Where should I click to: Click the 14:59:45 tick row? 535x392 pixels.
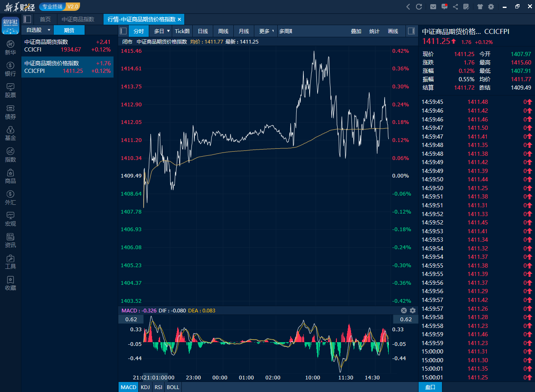point(477,102)
